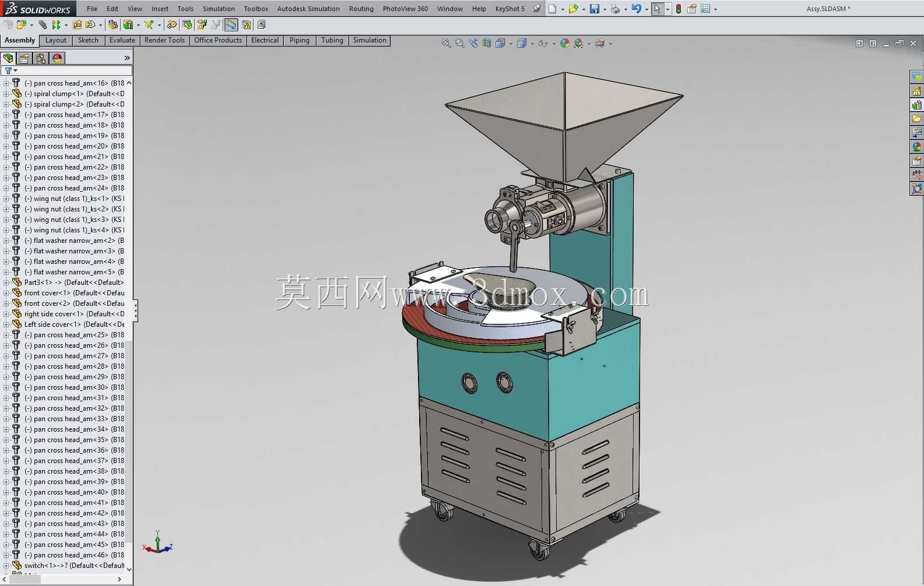Open the New document dropdown arrow
924x586 pixels.
coord(563,9)
